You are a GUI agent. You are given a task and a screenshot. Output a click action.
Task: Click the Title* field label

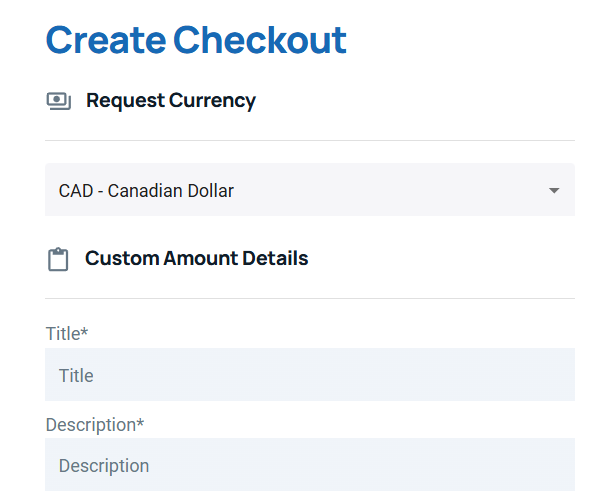[x=67, y=333]
